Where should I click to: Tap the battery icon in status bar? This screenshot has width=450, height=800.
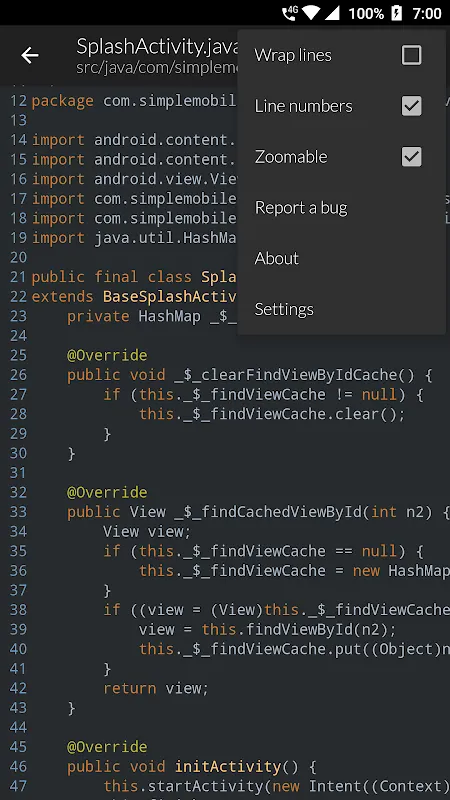tap(396, 13)
